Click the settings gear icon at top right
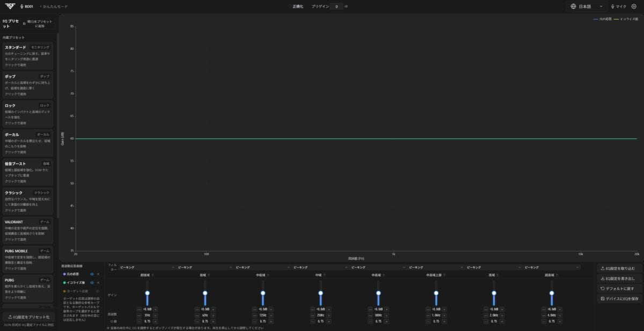Screen dimensions: 644x331 point(634,6)
